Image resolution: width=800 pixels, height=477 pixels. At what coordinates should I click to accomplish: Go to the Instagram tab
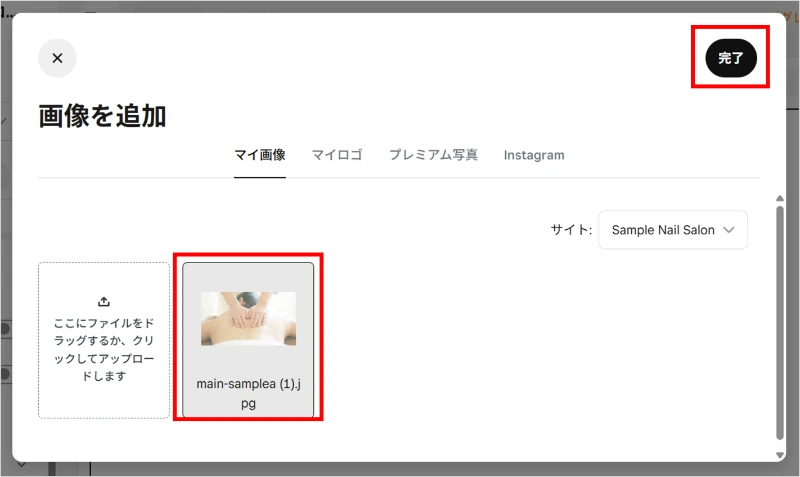pyautogui.click(x=534, y=155)
